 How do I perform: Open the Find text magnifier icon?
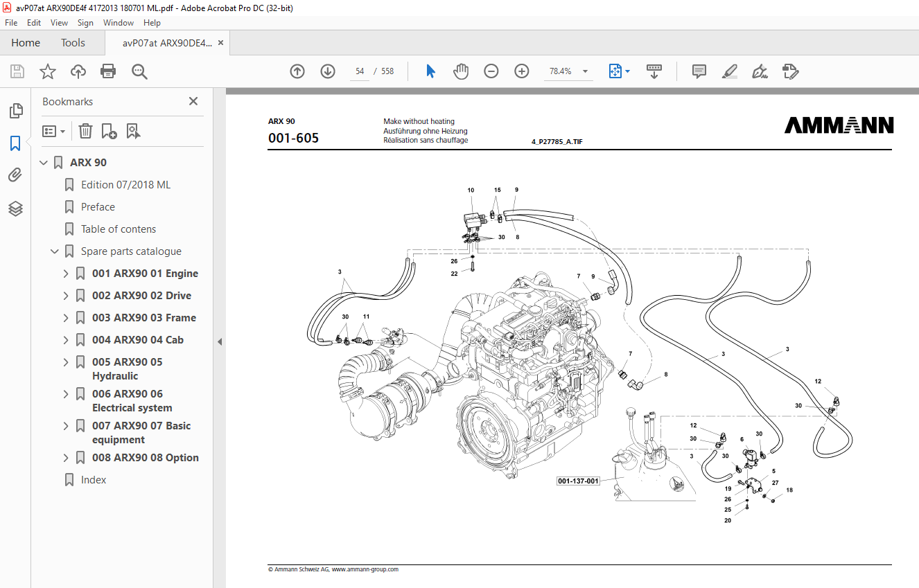139,71
